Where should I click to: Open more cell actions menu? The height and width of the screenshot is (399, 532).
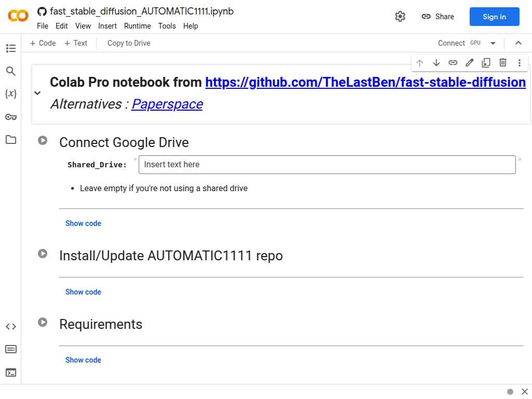tap(520, 63)
